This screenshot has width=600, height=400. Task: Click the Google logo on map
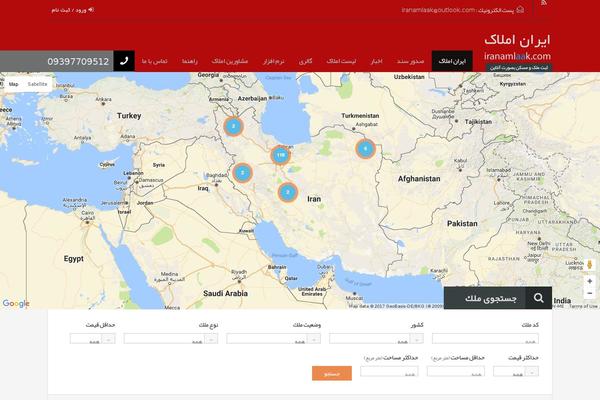coord(16,304)
